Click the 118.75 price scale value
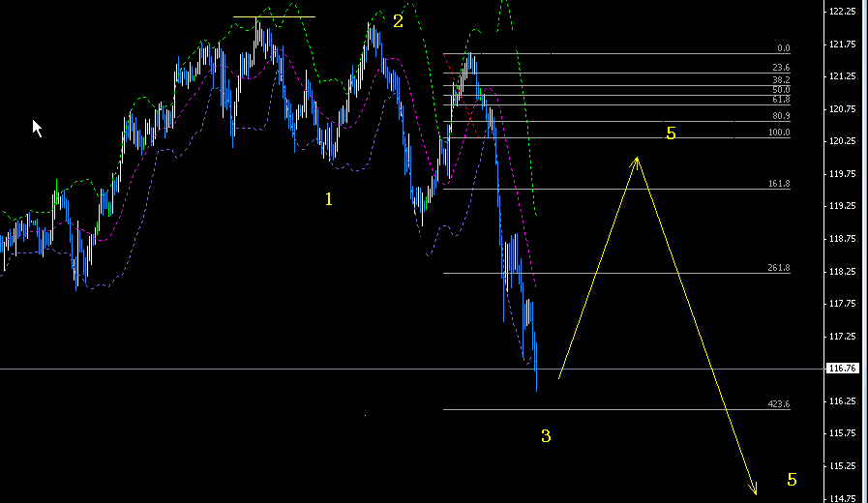Viewport: 868px width, 503px height. (x=843, y=239)
